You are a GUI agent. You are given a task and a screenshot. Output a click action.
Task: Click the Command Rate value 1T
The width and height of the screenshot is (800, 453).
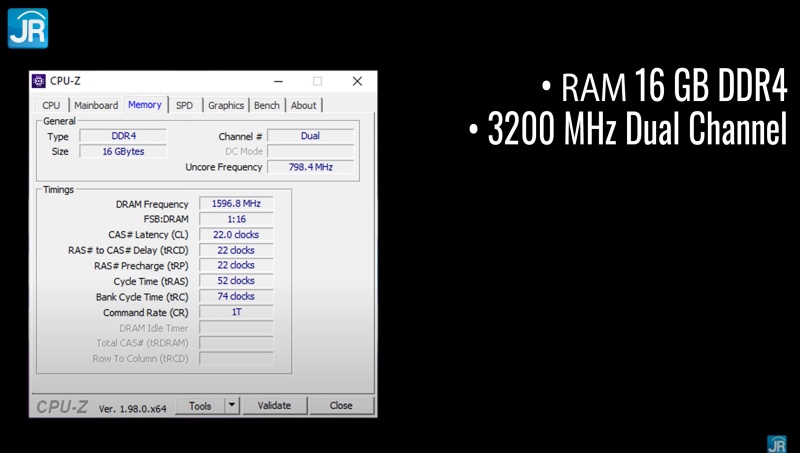[236, 312]
